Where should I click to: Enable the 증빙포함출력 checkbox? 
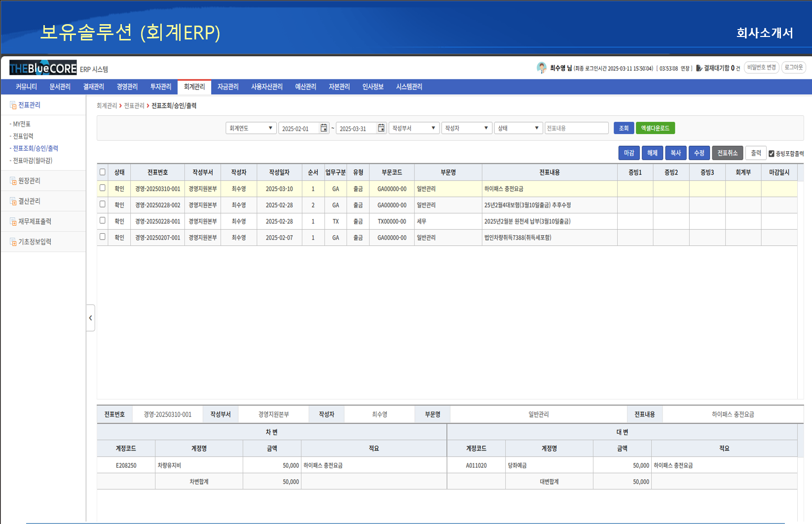coord(771,153)
